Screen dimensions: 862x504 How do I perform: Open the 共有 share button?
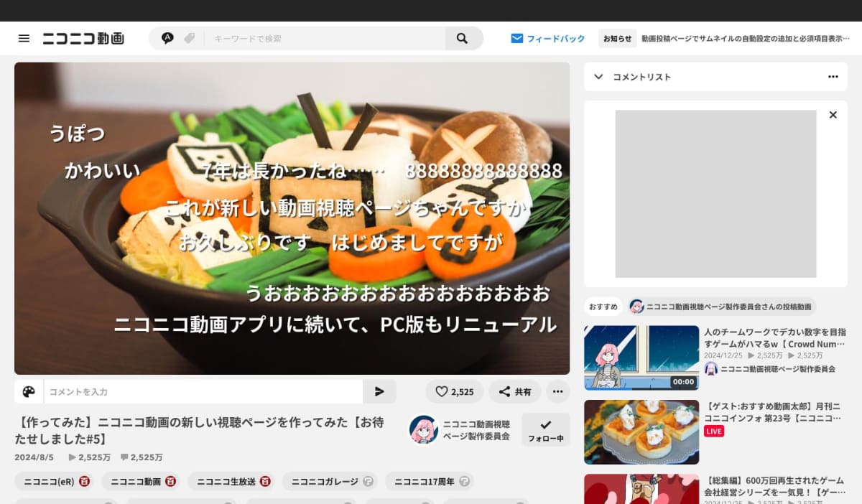coord(514,392)
